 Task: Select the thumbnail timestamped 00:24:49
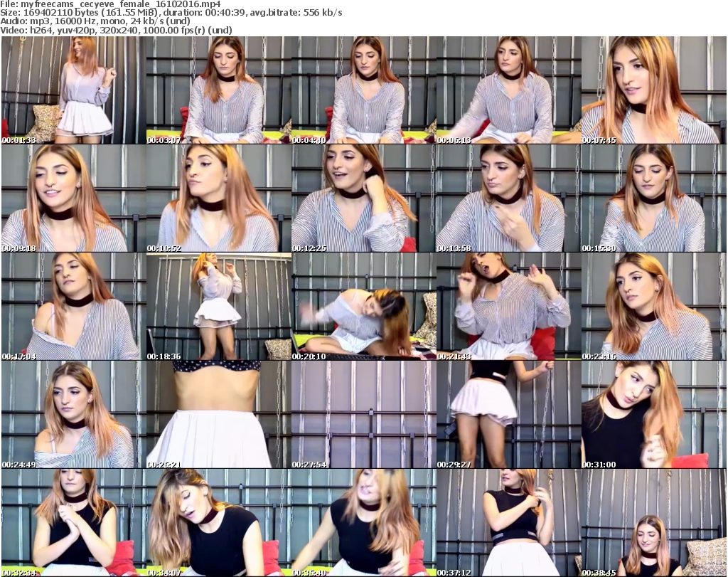[x=74, y=415]
